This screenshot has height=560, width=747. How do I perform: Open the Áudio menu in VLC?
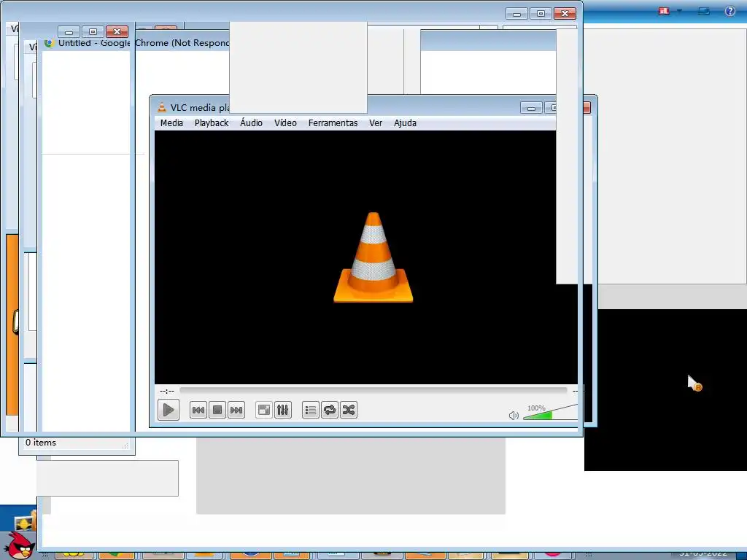click(x=251, y=122)
